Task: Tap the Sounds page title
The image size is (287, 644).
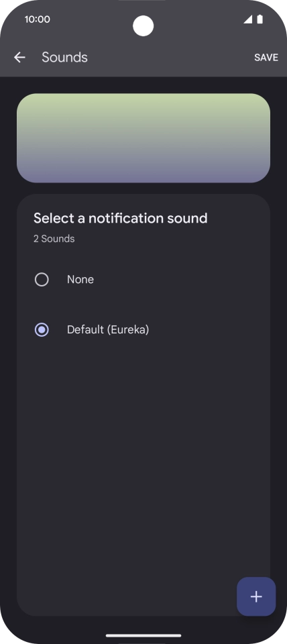Action: pos(64,57)
